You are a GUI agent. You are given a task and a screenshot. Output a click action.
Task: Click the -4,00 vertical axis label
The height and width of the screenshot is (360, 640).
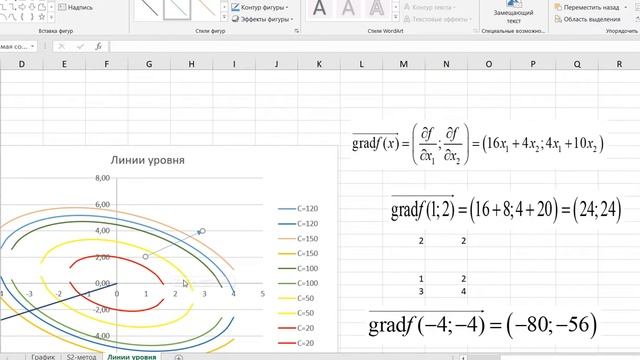point(102,336)
